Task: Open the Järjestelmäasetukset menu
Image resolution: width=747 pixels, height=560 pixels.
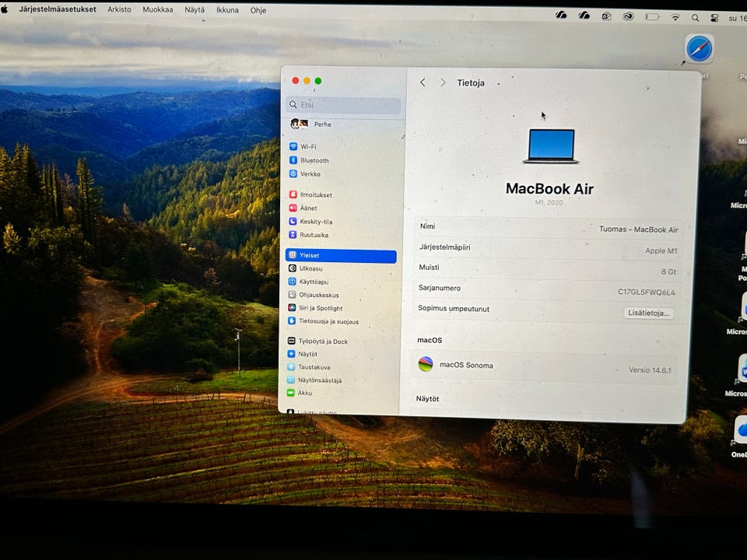Action: (58, 9)
